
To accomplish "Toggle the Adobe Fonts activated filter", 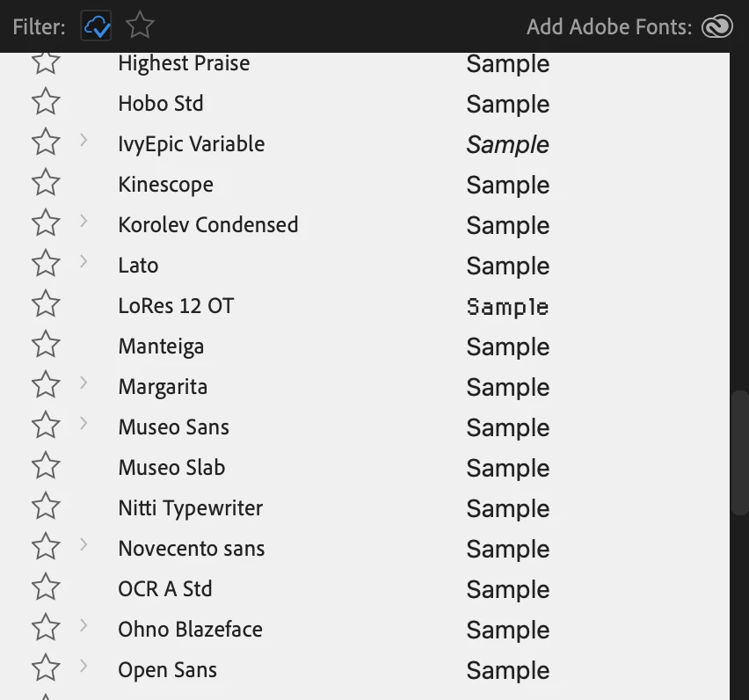I will 97,26.
